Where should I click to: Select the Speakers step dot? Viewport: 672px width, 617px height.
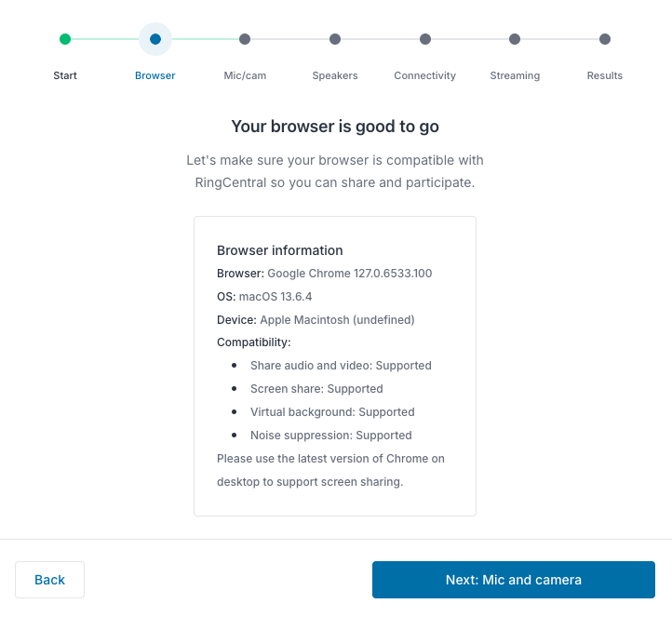(335, 39)
